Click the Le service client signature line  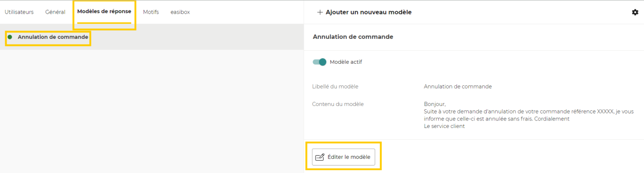click(444, 127)
